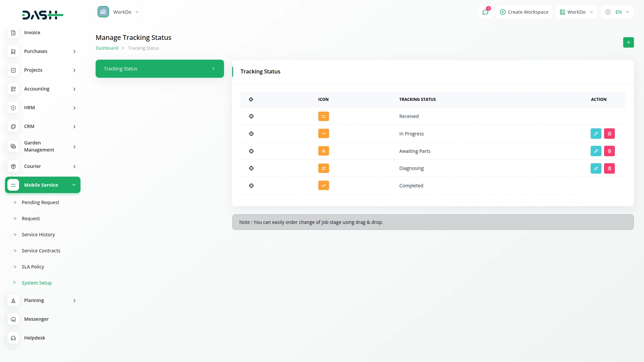The height and width of the screenshot is (362, 644).
Task: Delete the Diagnosing tracking status
Action: pyautogui.click(x=609, y=168)
